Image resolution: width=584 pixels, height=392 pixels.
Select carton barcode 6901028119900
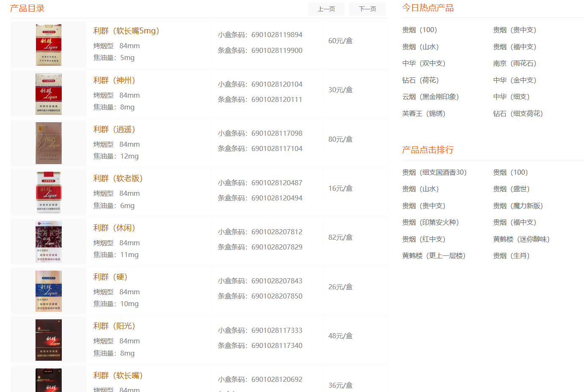(x=277, y=51)
